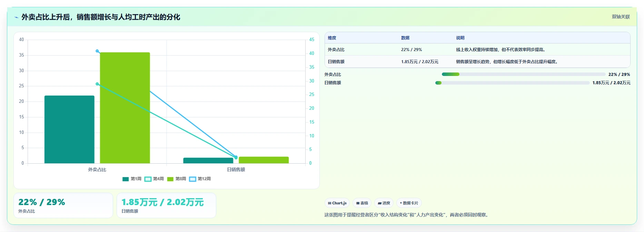Screen dimensions: 644x232
Task: Click the 表格 tag chip
Action: pyautogui.click(x=362, y=203)
